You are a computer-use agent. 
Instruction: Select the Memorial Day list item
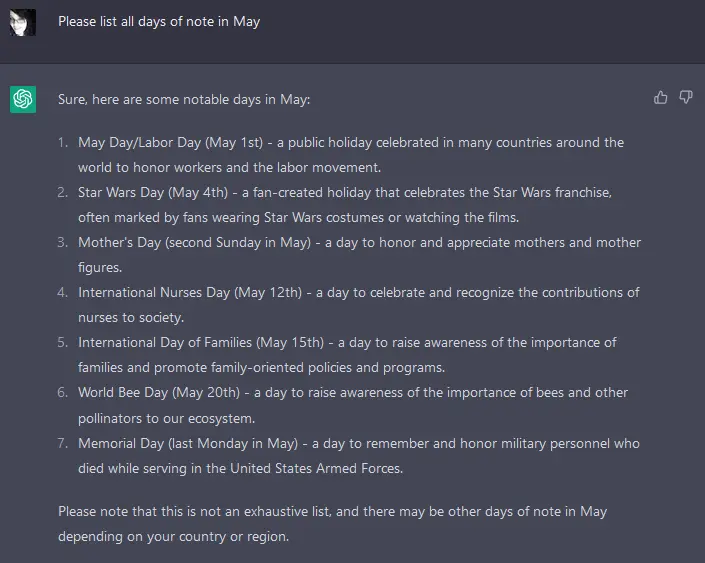click(358, 455)
